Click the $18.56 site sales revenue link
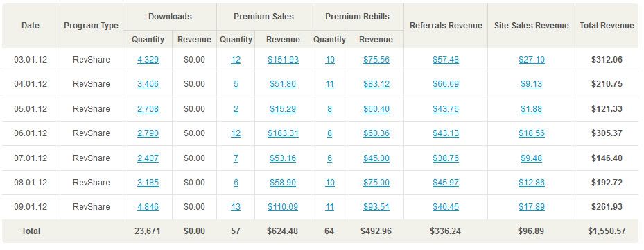The height and width of the screenshot is (250, 644). coord(532,133)
